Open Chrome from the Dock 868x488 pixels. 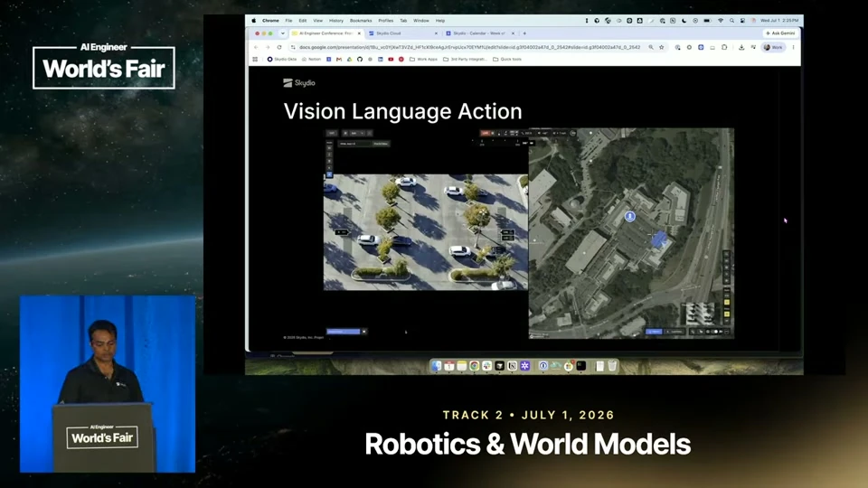click(x=475, y=366)
